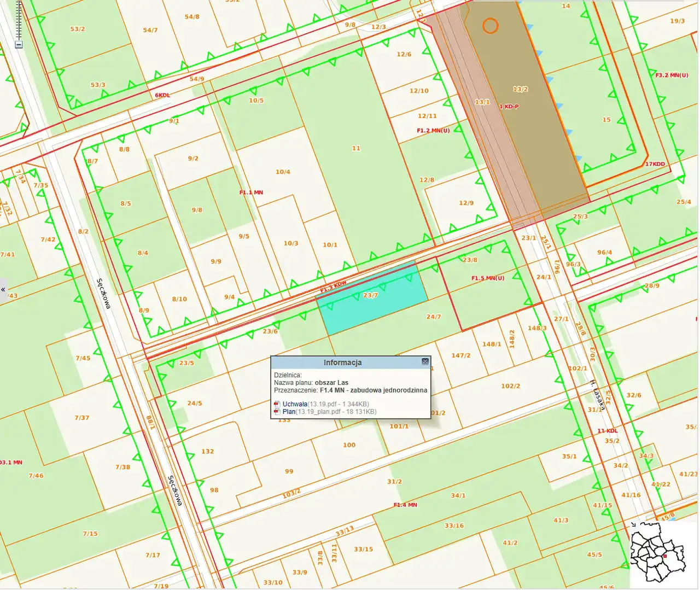This screenshot has width=700, height=590.
Task: Click the H. Lasaka street name
Action: [x=598, y=395]
